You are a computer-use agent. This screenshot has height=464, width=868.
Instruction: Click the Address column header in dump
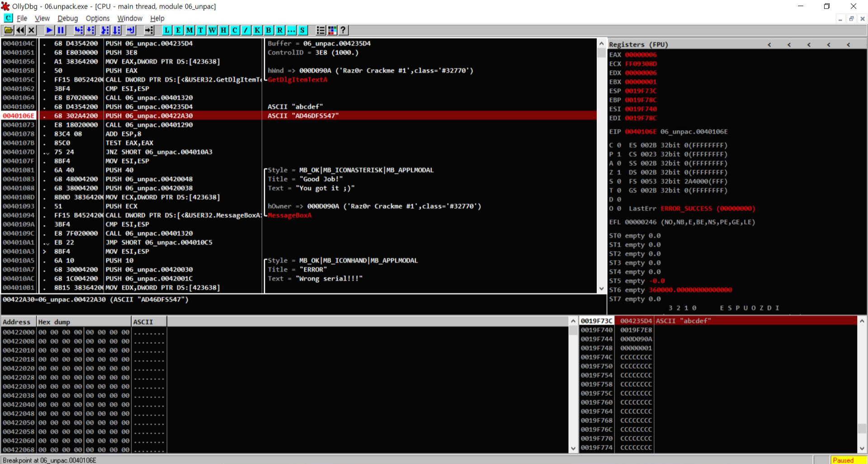[x=19, y=322]
